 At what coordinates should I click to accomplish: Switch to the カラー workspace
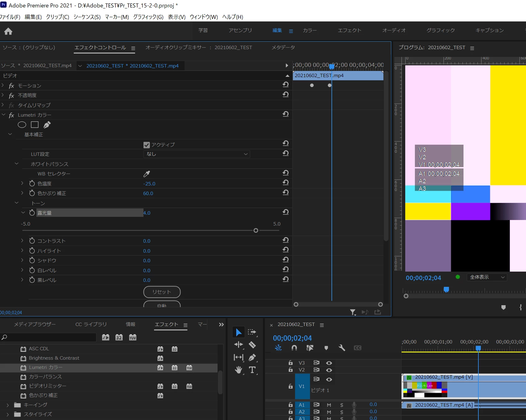[x=310, y=30]
